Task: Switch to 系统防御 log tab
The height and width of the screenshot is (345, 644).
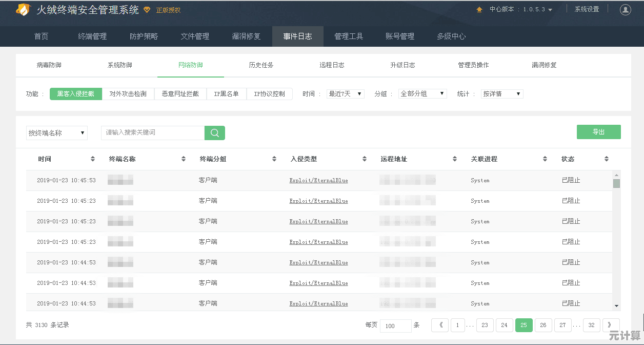Action: pos(120,65)
